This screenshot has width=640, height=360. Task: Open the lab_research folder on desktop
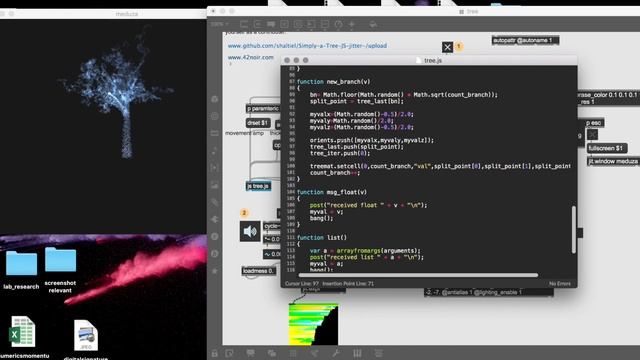coord(21,264)
